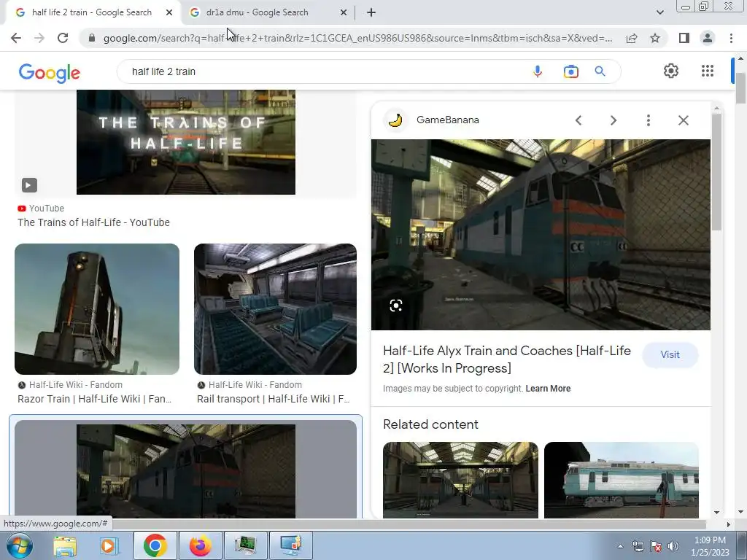747x560 pixels.
Task: Click the URL address bar
Action: coord(357,38)
